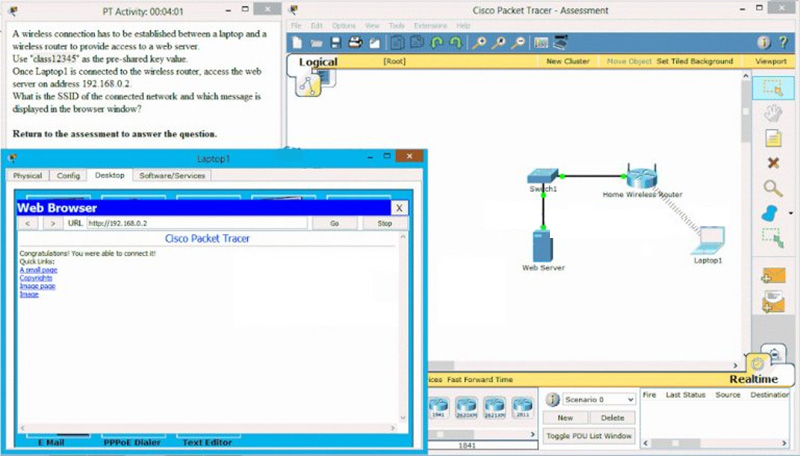Open the 'Image page' link
The image size is (800, 456).
click(x=37, y=286)
